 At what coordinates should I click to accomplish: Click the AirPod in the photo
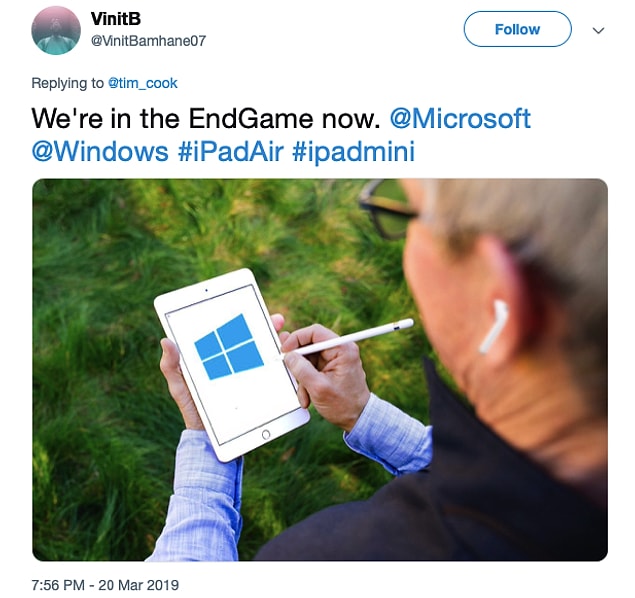click(493, 327)
